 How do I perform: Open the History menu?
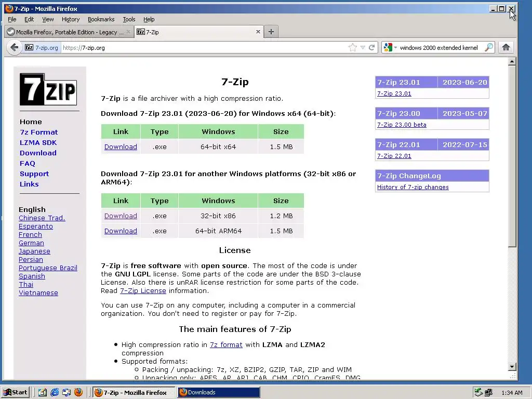pyautogui.click(x=71, y=19)
